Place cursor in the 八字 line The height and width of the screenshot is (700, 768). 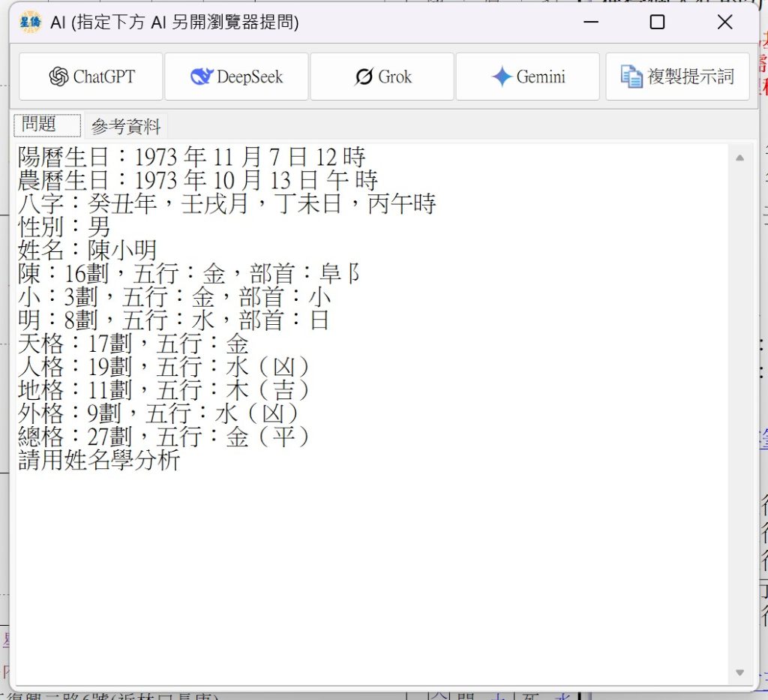[x=226, y=204]
